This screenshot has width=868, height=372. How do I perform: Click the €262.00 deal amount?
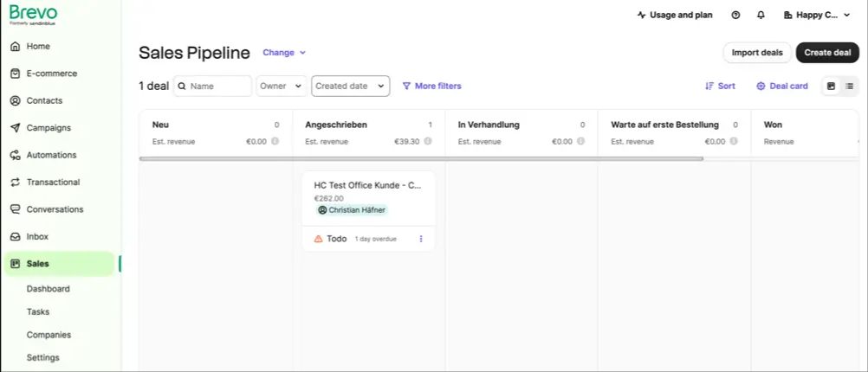[329, 198]
